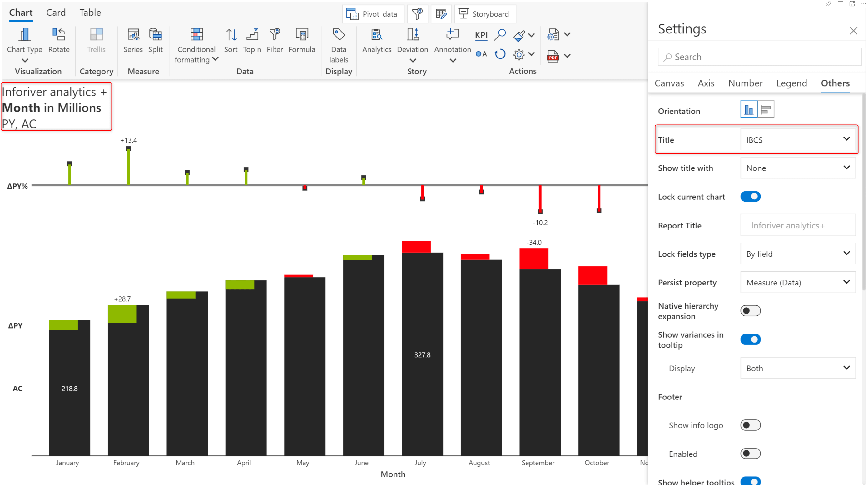Screen dimensions: 868x487
Task: Click the document settings export icon
Action: [x=553, y=35]
